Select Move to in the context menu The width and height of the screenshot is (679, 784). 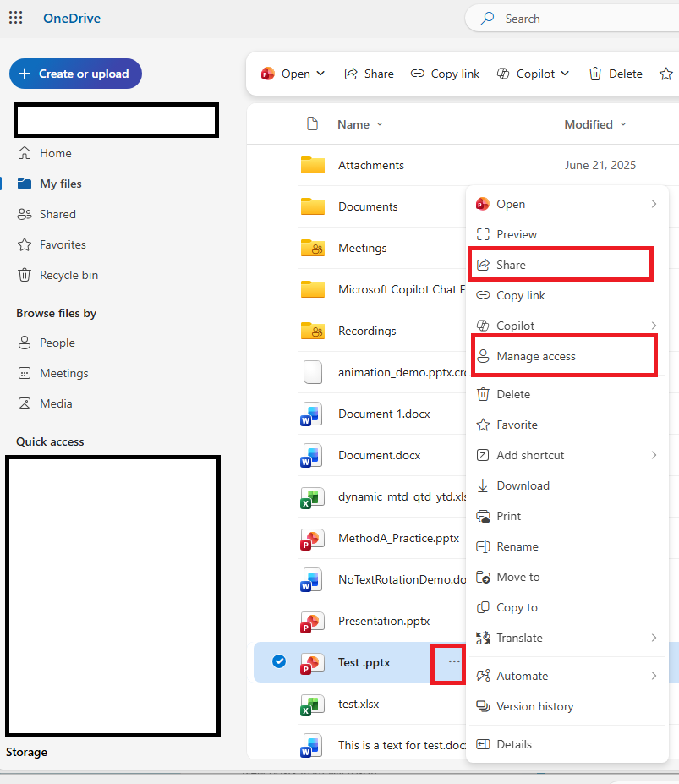[567, 577]
